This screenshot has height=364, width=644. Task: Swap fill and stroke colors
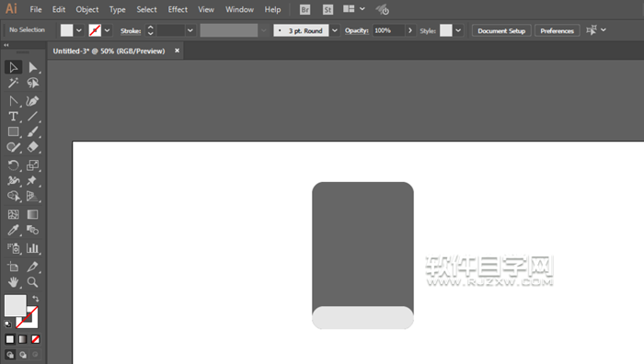36,299
